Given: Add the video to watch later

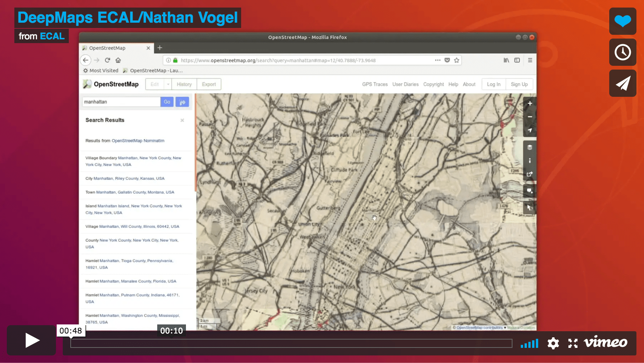Looking at the screenshot, I should point(622,52).
